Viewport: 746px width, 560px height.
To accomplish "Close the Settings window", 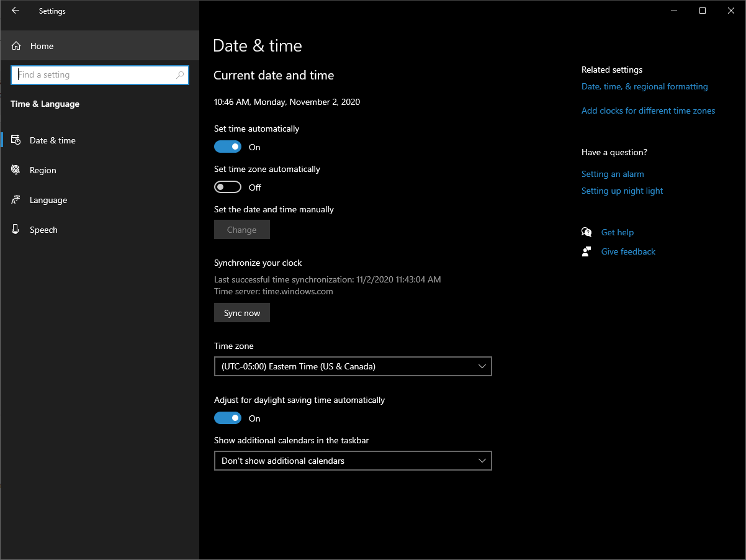I will pos(731,11).
